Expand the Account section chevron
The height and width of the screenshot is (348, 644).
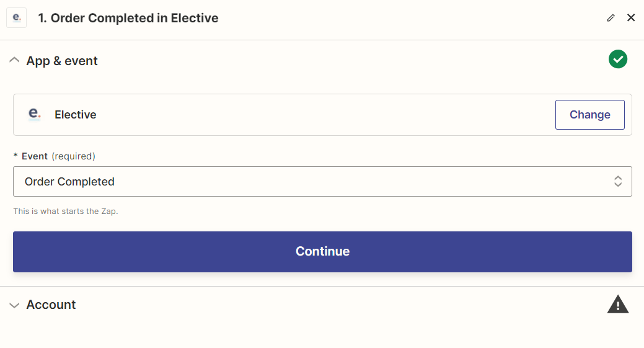tap(14, 305)
